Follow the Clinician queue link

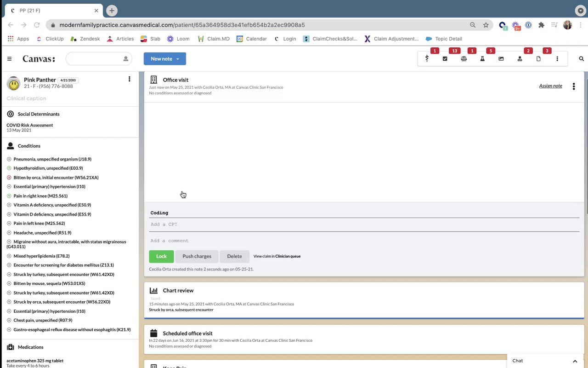click(x=288, y=256)
